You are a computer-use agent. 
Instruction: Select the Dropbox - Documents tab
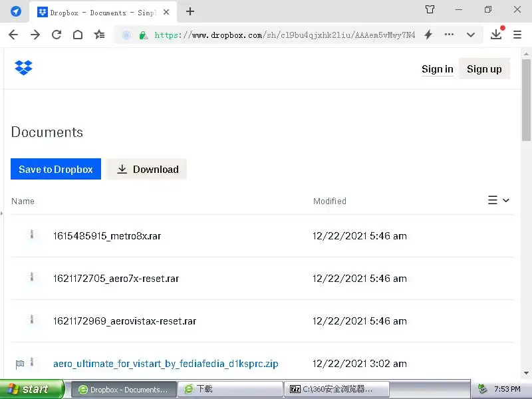click(103, 13)
